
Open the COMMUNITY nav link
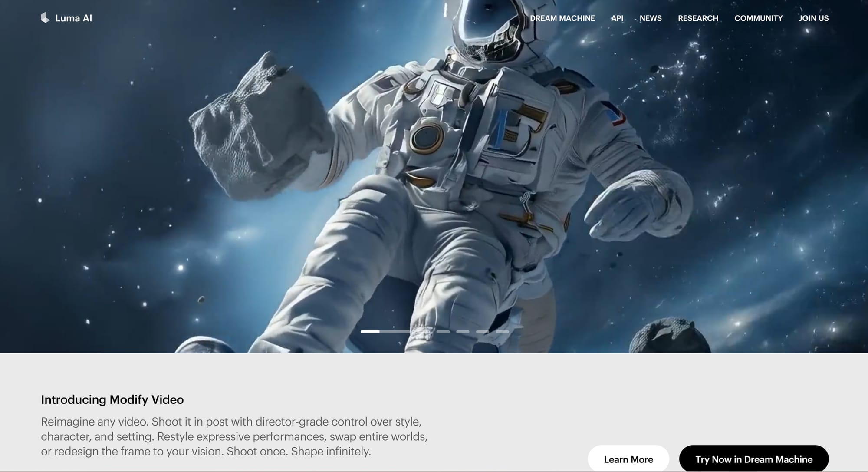tap(758, 18)
